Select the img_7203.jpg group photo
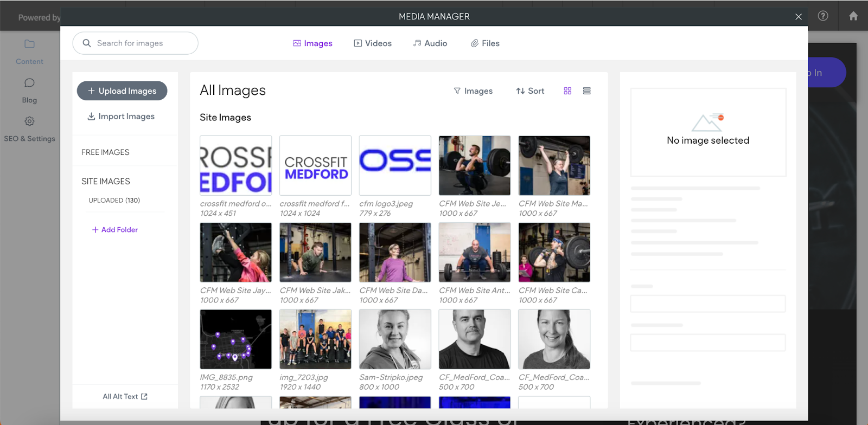Image resolution: width=868 pixels, height=425 pixels. coord(316,339)
